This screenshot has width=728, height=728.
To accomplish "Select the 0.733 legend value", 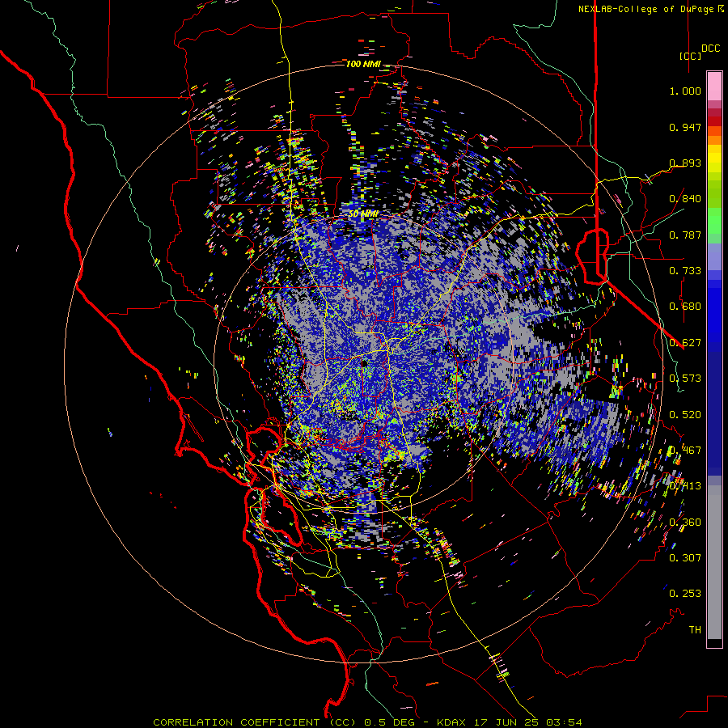I will pyautogui.click(x=685, y=271).
